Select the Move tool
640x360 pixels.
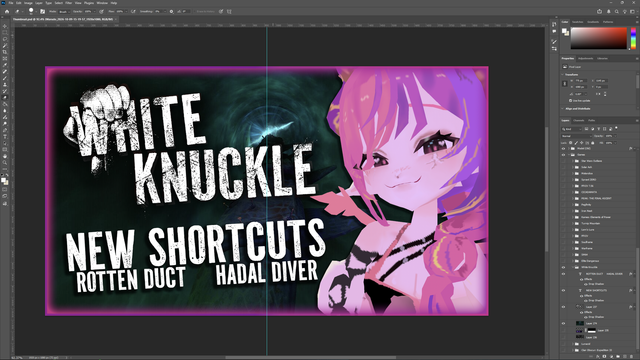5,25
